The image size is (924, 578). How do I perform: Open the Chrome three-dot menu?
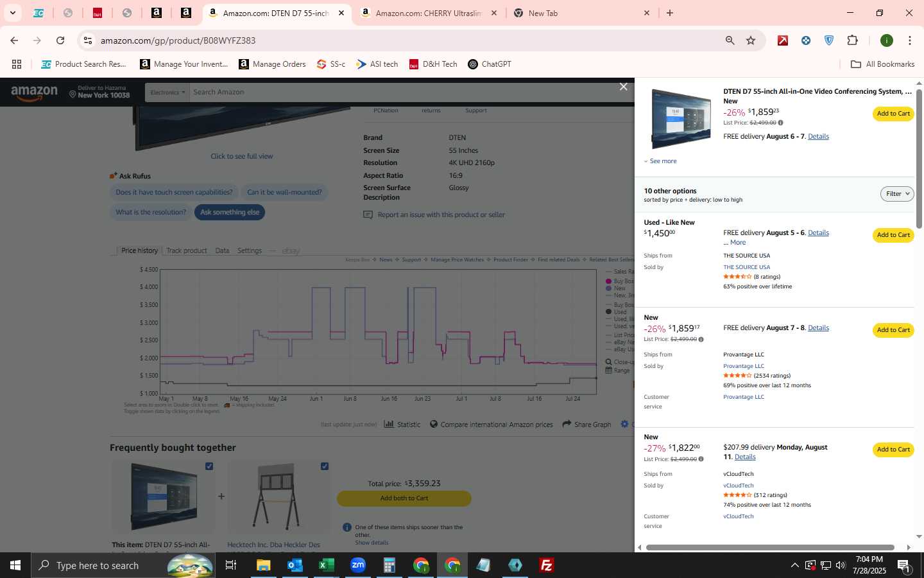pyautogui.click(x=909, y=40)
